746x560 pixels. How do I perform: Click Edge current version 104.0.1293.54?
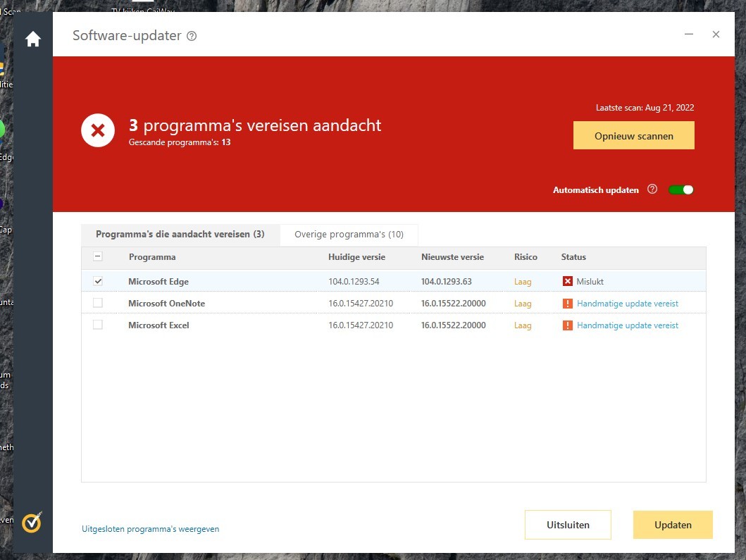[354, 282]
